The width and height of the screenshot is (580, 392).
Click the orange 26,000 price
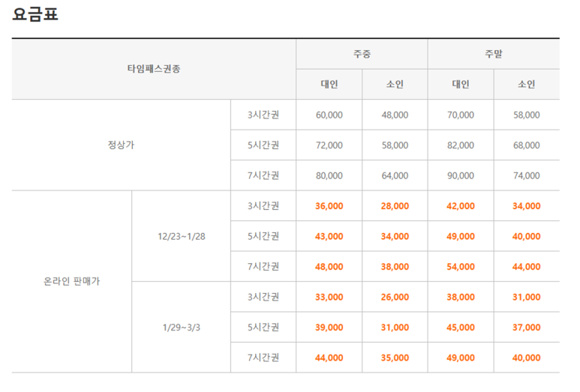(395, 297)
